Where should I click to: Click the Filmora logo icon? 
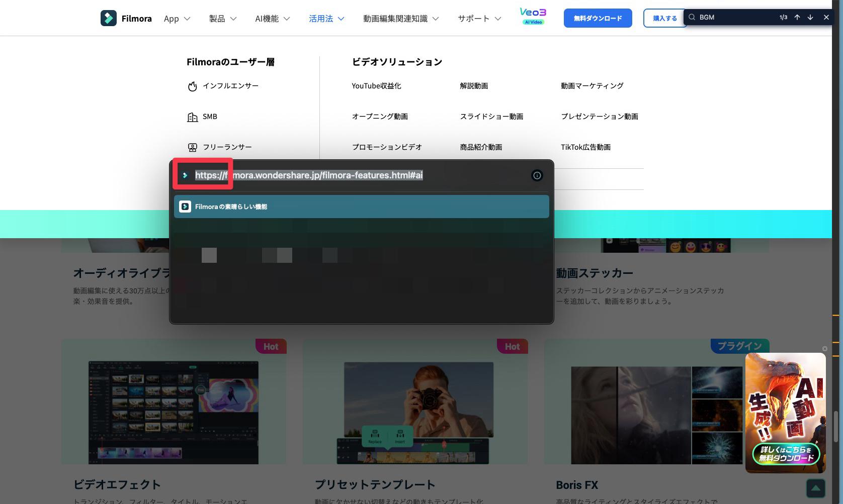[109, 18]
